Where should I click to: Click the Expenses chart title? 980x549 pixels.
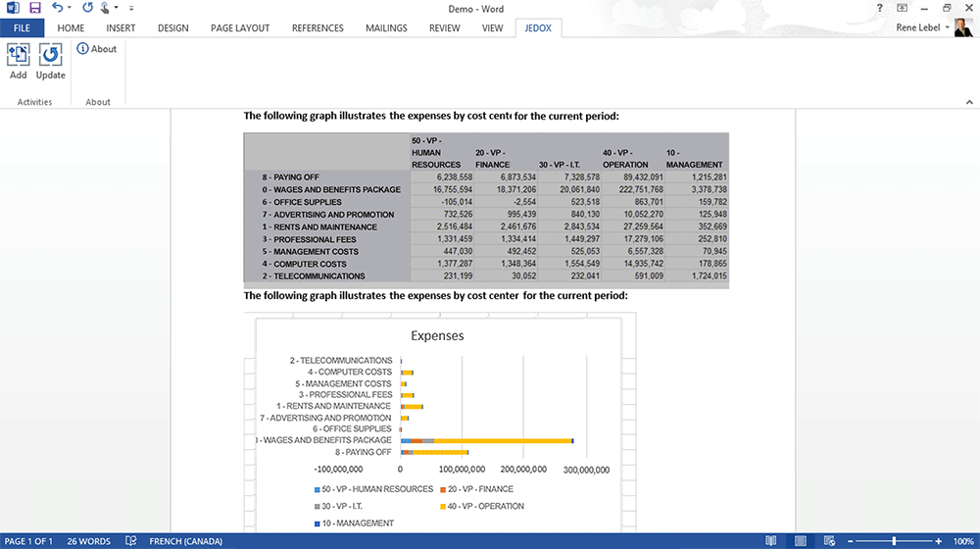[x=437, y=336]
